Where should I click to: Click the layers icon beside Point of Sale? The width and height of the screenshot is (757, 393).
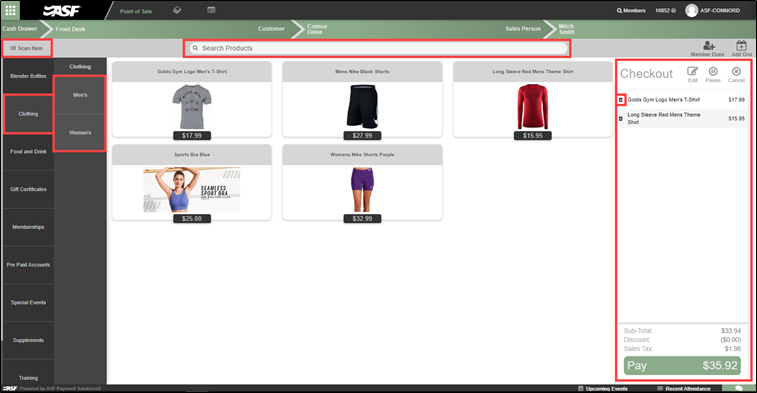pyautogui.click(x=177, y=10)
